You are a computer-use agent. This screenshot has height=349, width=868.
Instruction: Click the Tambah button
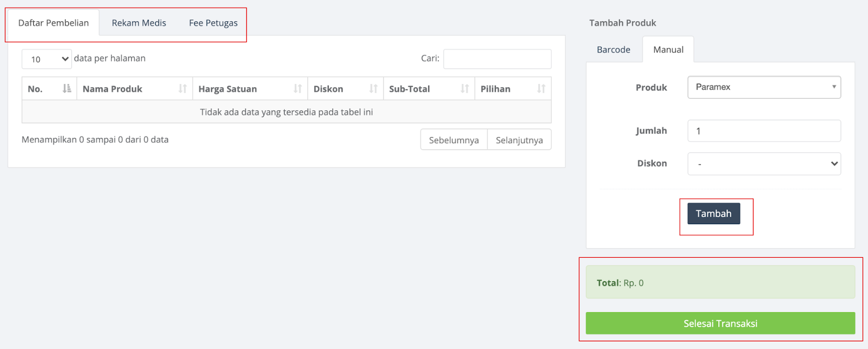pyautogui.click(x=713, y=213)
